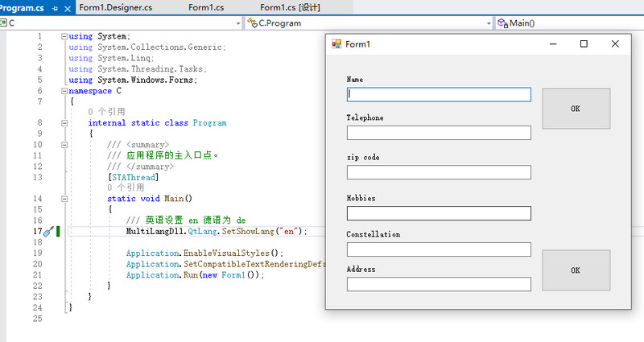Click the Address text field
Screen dimensions: 644x342
click(x=439, y=284)
